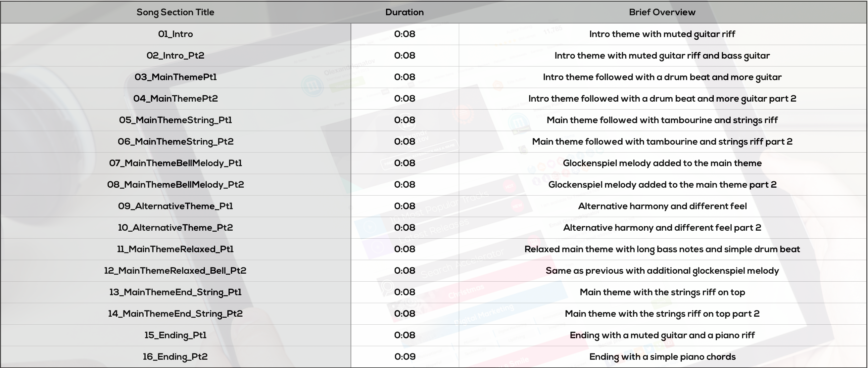Click 'Same as previous with additional glockenspiel melody'
868x368 pixels.
point(662,271)
